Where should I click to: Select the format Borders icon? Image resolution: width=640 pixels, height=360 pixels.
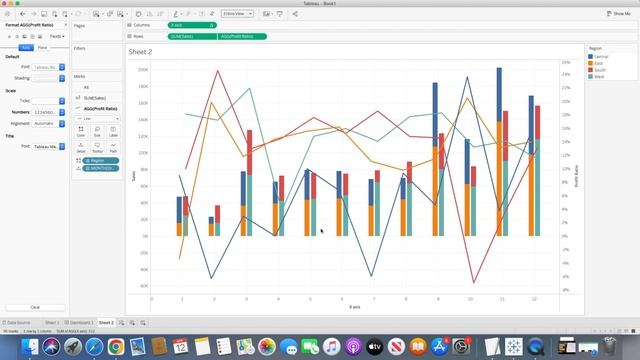[32, 37]
